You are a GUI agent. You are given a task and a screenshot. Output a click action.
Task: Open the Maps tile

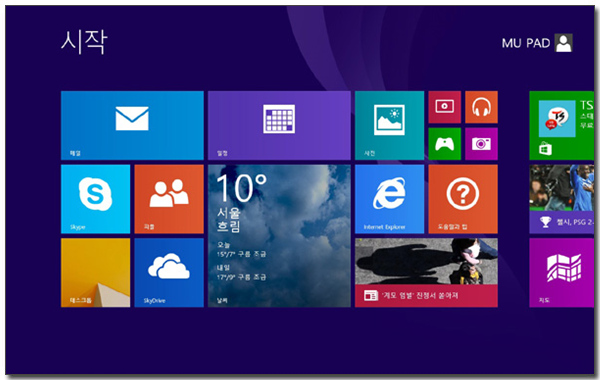coord(561,272)
